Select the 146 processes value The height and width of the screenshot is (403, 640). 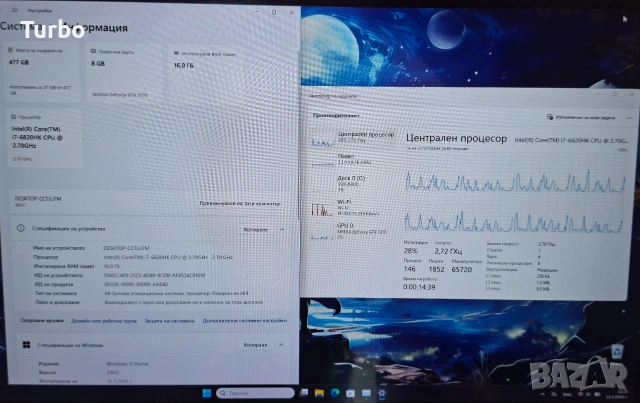409,269
